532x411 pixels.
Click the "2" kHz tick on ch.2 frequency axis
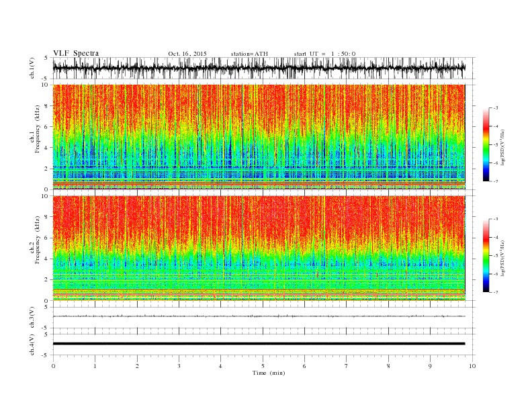pyautogui.click(x=46, y=280)
